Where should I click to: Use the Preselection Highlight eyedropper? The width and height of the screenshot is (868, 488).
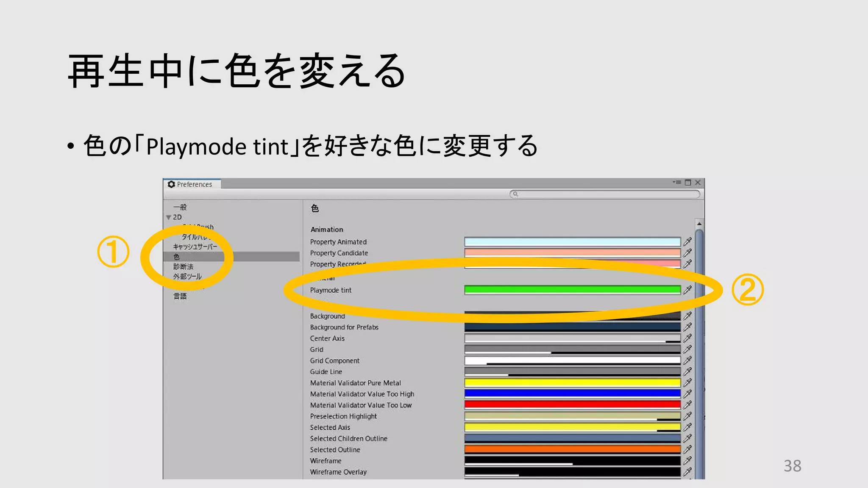tap(687, 416)
